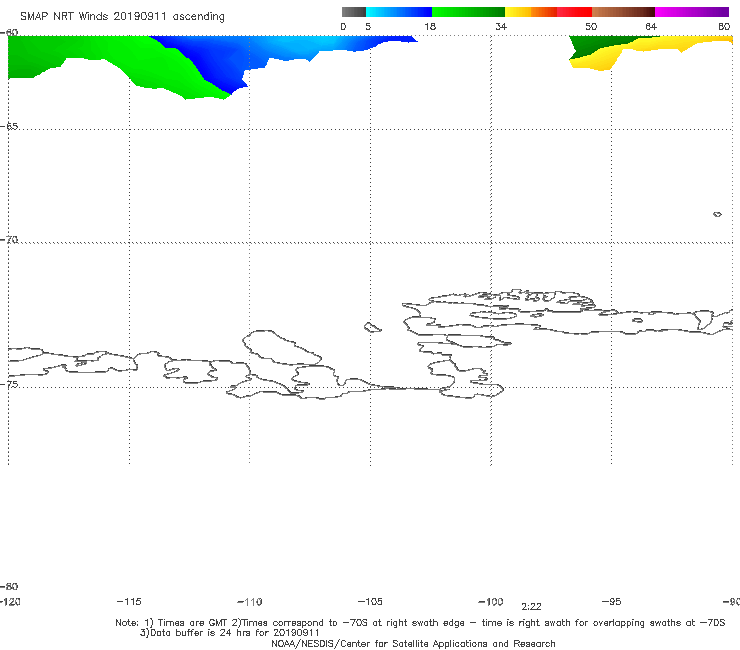The height and width of the screenshot is (650, 740).
Task: Click the swath time label '2:22'
Action: pos(531,607)
